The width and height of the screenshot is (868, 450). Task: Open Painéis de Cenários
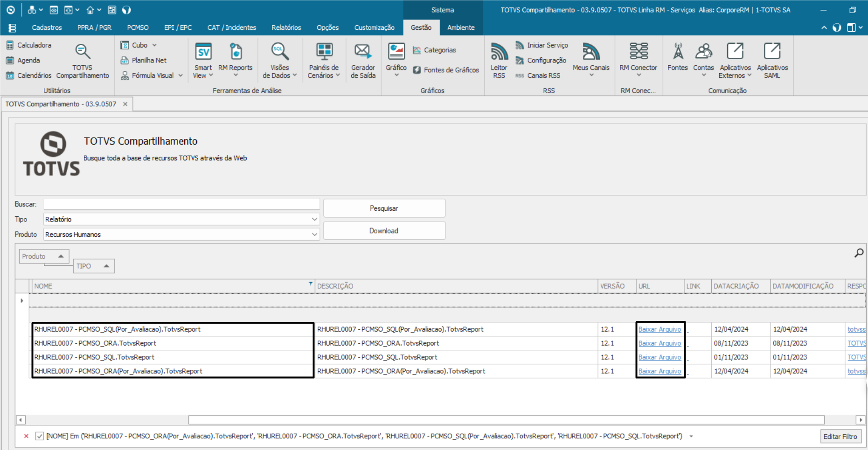(x=324, y=61)
